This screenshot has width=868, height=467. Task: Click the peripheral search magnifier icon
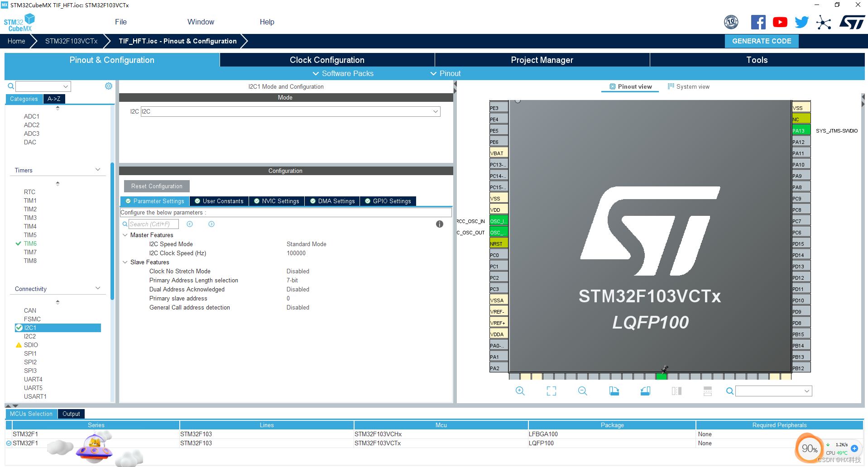(x=11, y=86)
